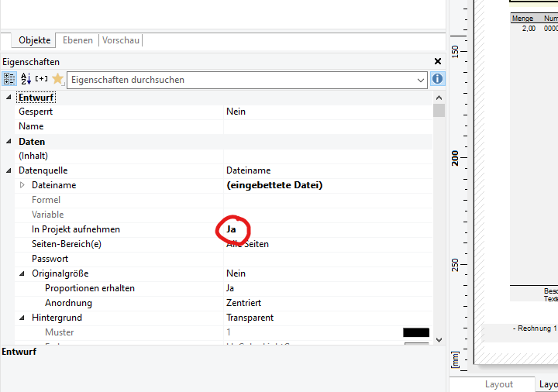Switch to the Ebenen tab
Viewport: 558px width, 392px height.
pyautogui.click(x=77, y=40)
